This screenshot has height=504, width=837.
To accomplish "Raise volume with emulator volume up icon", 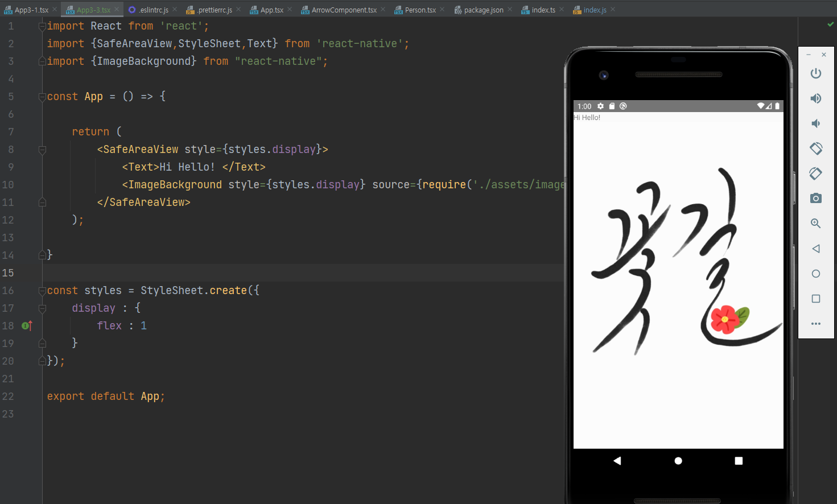I will click(816, 98).
